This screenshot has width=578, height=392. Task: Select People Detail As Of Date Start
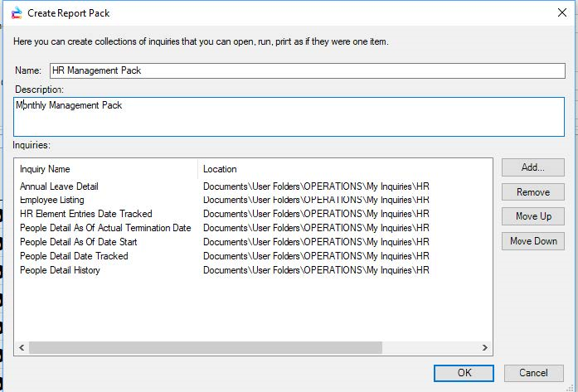[79, 242]
